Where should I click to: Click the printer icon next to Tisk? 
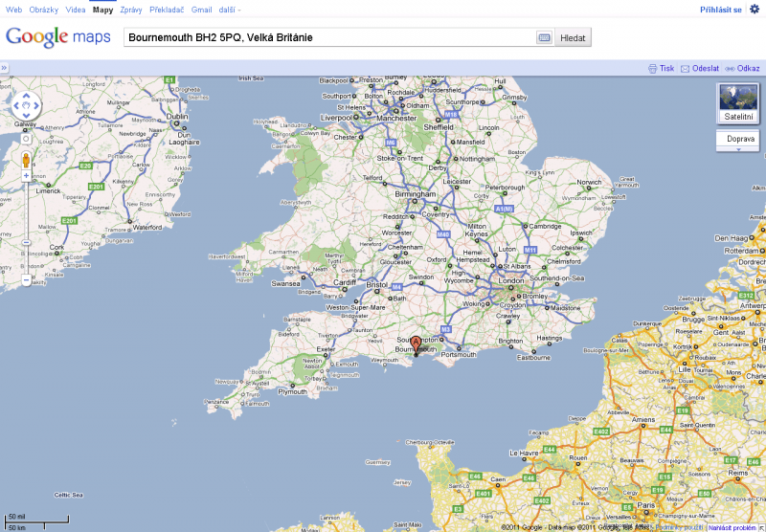(652, 69)
